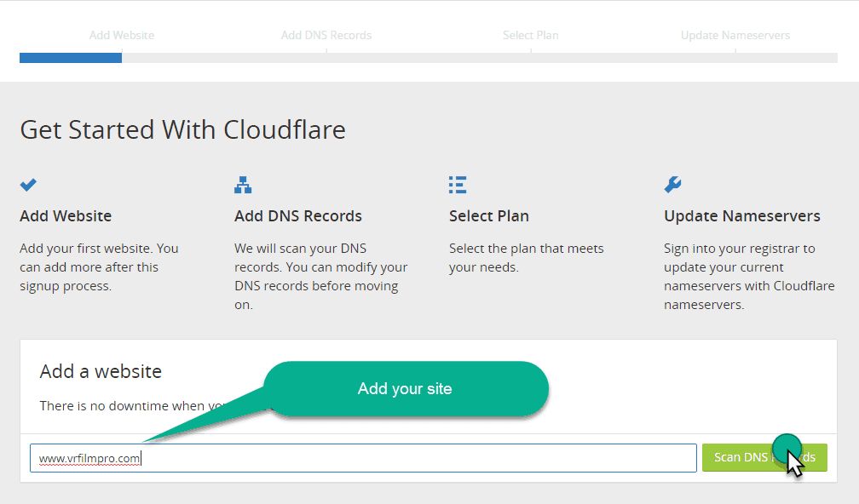This screenshot has width=859, height=504.
Task: Click the Scan DNS Records button
Action: [764, 457]
